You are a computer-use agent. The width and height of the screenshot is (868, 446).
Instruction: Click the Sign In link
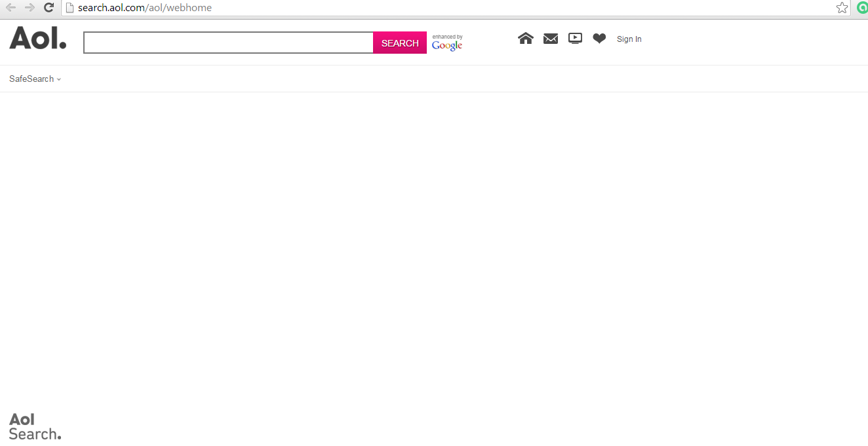point(629,39)
